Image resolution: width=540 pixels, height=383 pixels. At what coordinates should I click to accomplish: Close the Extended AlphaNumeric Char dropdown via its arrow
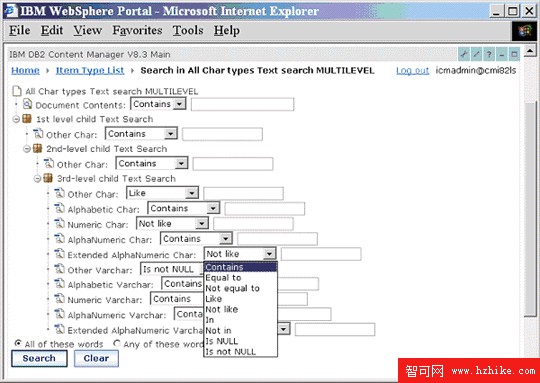pos(269,254)
